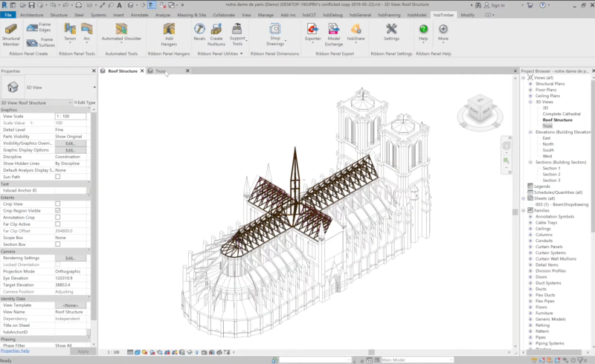This screenshot has width=595, height=364.
Task: Choose the Tenon tool
Action: (x=70, y=32)
